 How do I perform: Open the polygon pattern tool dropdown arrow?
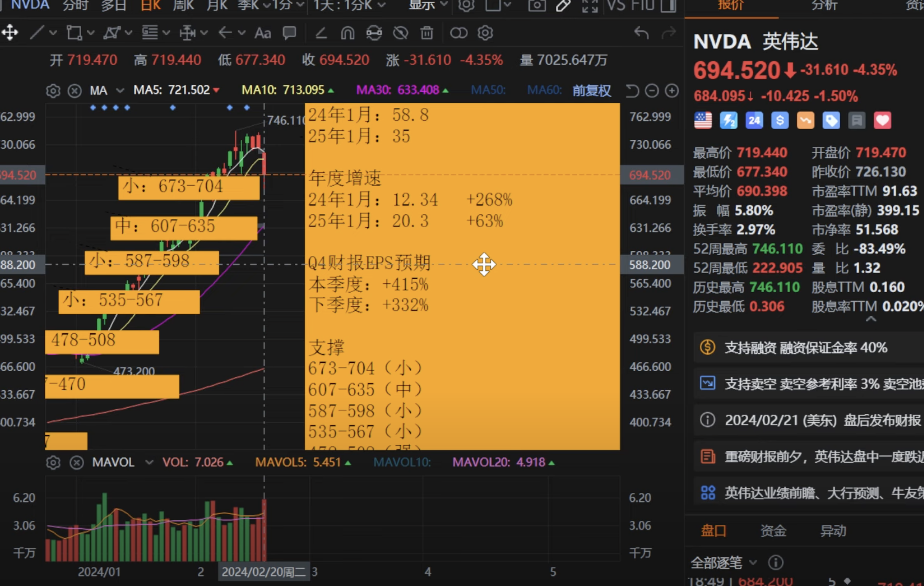pyautogui.click(x=128, y=33)
